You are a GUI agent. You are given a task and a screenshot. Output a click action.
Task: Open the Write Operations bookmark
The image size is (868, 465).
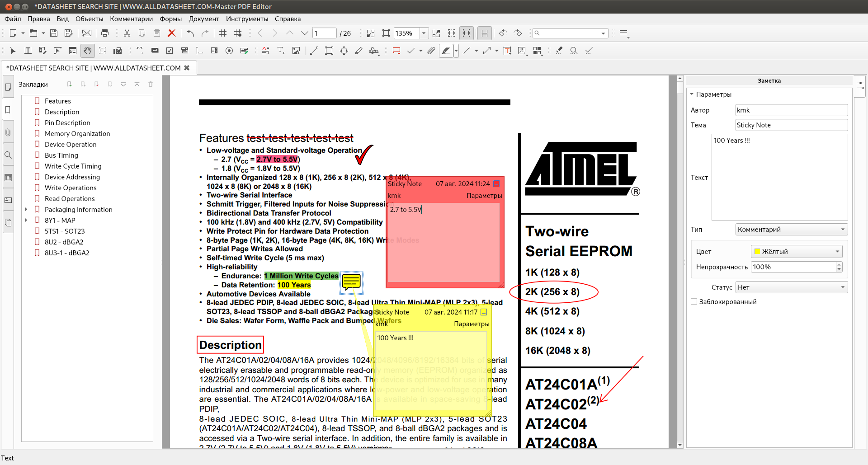click(x=71, y=188)
